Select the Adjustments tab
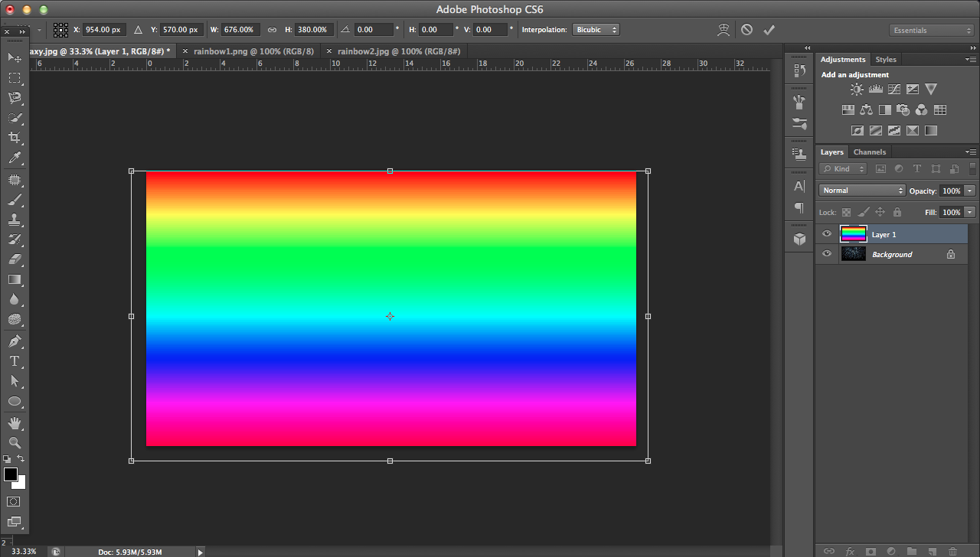The width and height of the screenshot is (980, 557). point(843,59)
